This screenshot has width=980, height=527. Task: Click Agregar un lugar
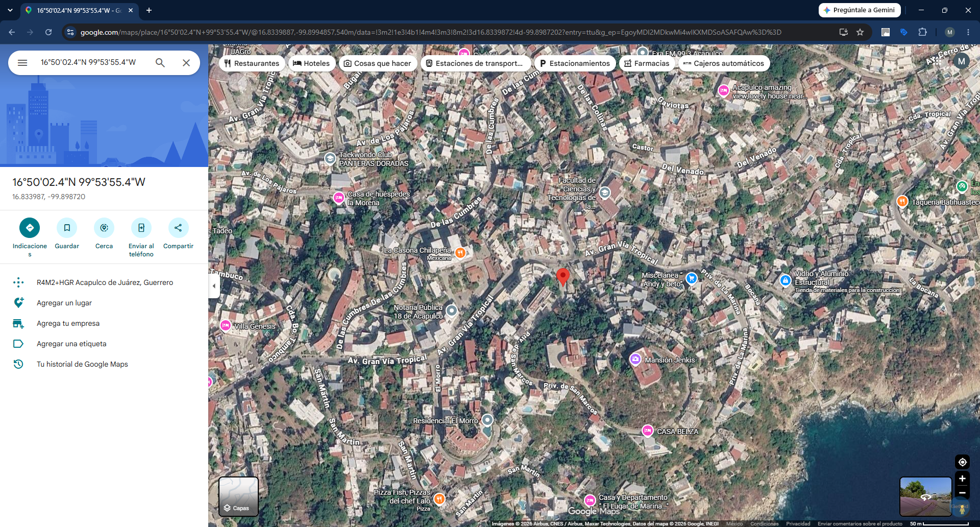(x=104, y=303)
